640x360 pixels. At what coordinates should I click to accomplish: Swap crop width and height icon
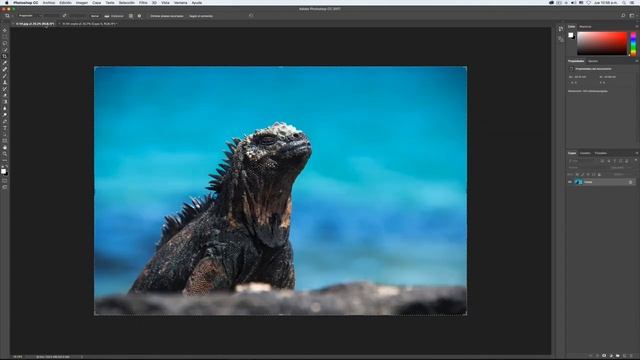(x=64, y=16)
